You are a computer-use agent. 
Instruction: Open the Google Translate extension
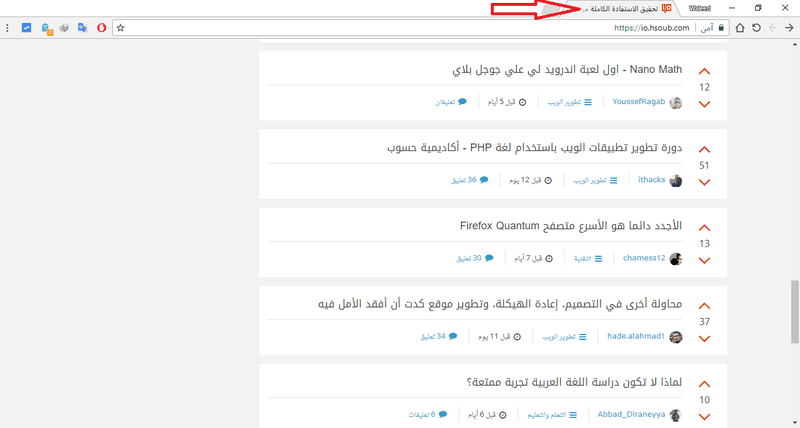point(82,28)
